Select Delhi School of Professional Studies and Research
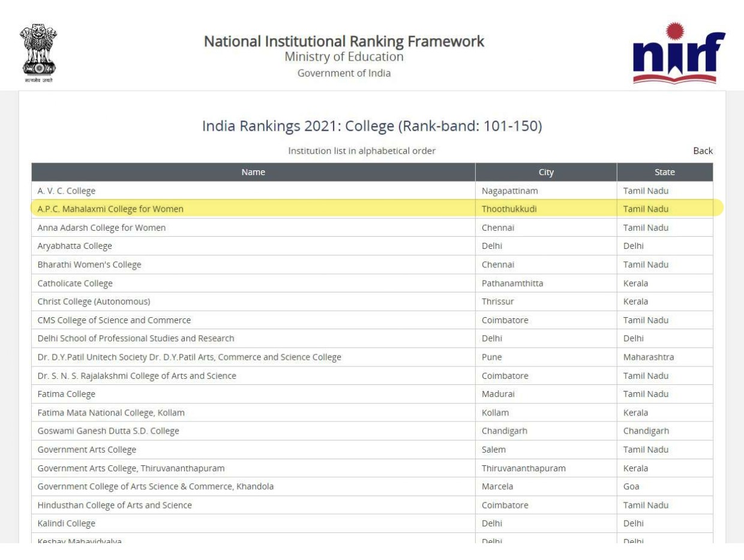Image resolution: width=744 pixels, height=560 pixels. point(136,339)
